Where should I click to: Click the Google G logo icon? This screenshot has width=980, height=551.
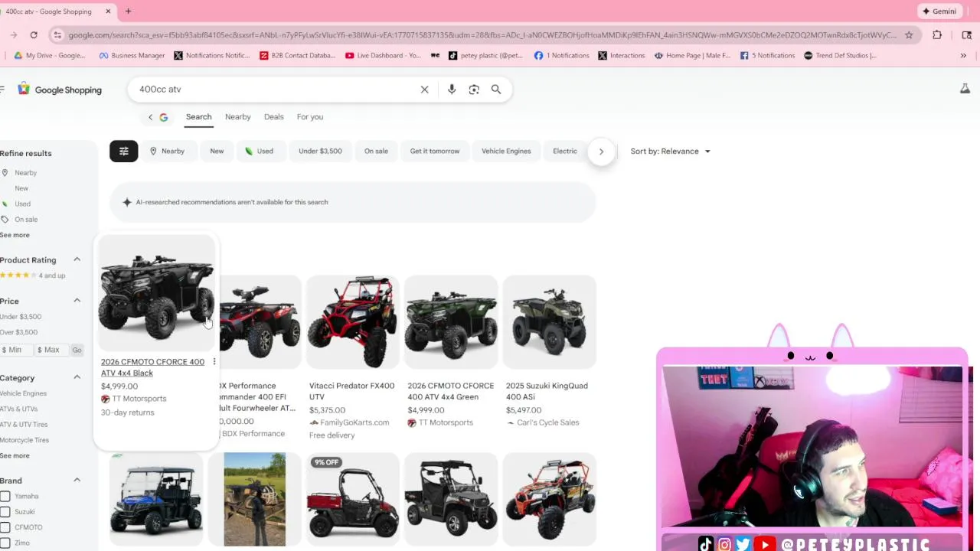[163, 117]
